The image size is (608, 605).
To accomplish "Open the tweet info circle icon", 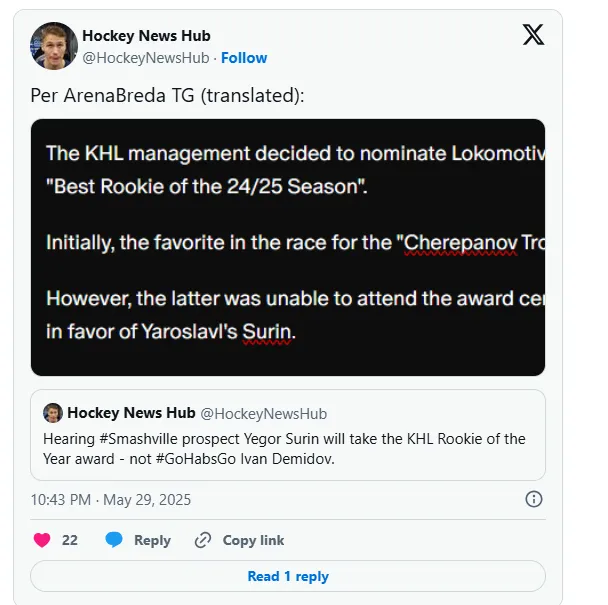I will click(534, 499).
